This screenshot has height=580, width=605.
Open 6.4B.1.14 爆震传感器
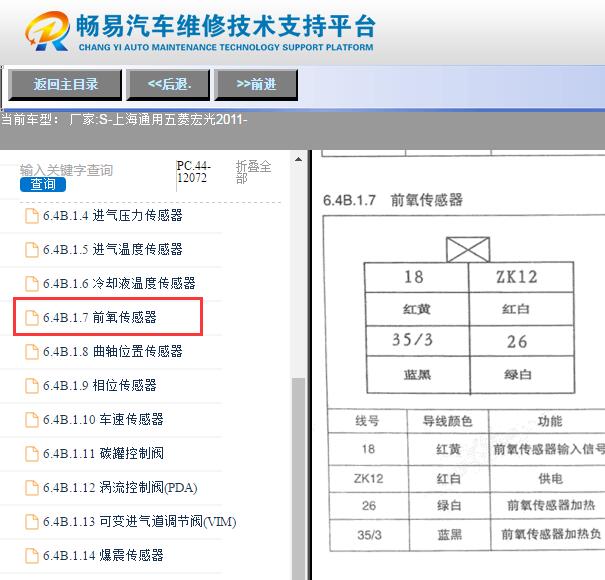103,555
